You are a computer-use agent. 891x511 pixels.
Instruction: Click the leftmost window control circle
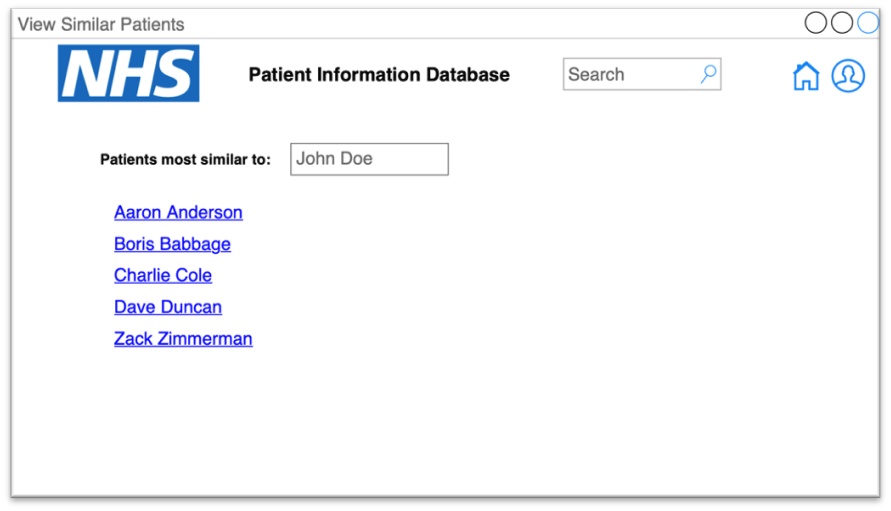point(816,23)
